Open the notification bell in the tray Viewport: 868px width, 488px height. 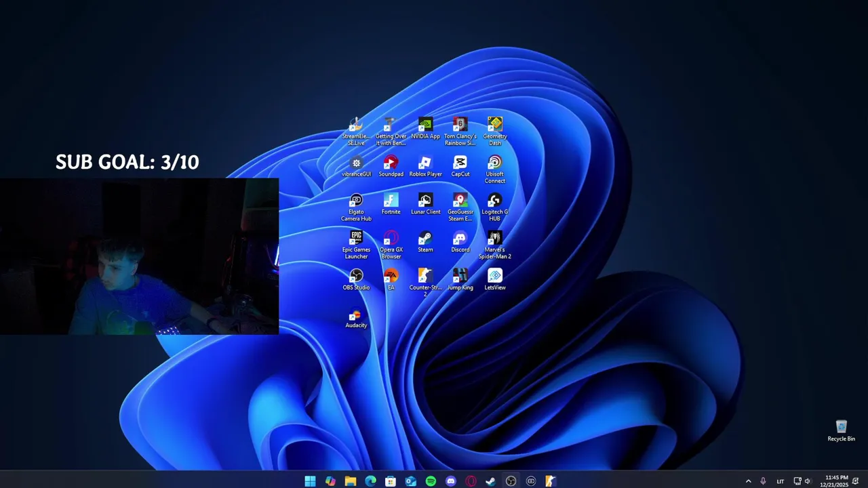(856, 481)
